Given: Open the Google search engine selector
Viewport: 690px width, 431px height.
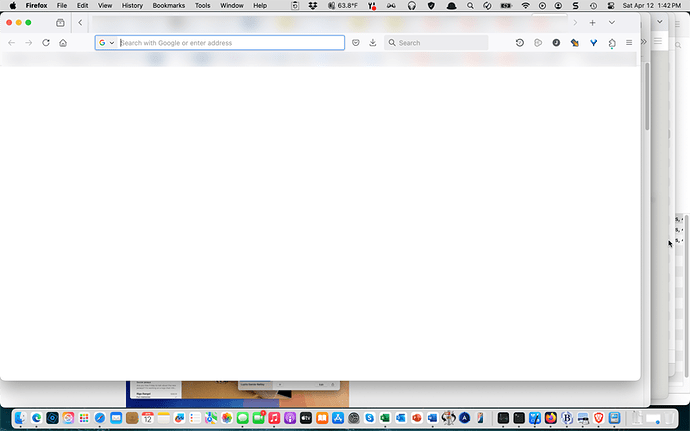Looking at the screenshot, I should pyautogui.click(x=106, y=43).
